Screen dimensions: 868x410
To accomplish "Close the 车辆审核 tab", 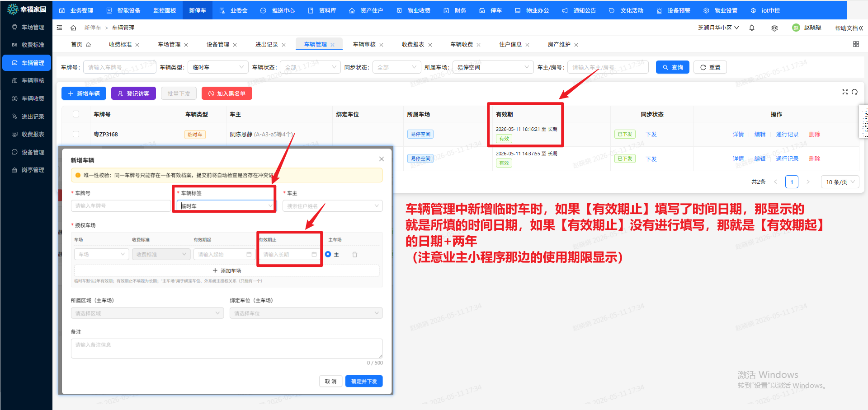I will (x=382, y=45).
